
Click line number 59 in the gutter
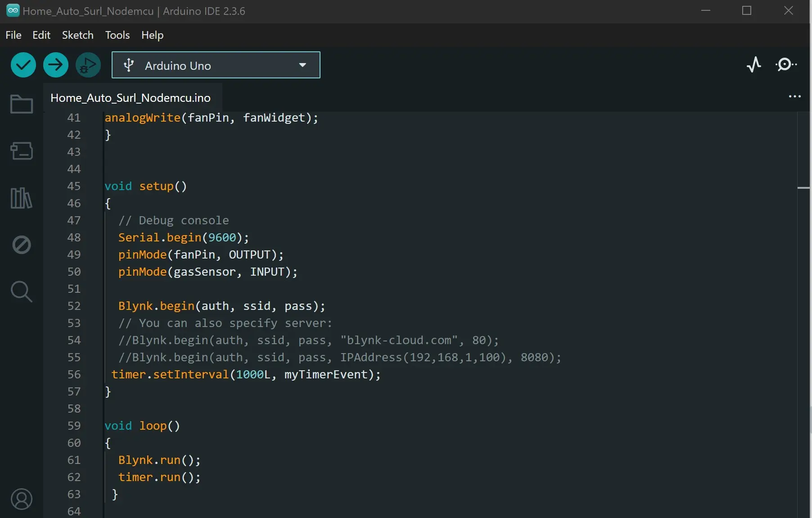click(74, 426)
